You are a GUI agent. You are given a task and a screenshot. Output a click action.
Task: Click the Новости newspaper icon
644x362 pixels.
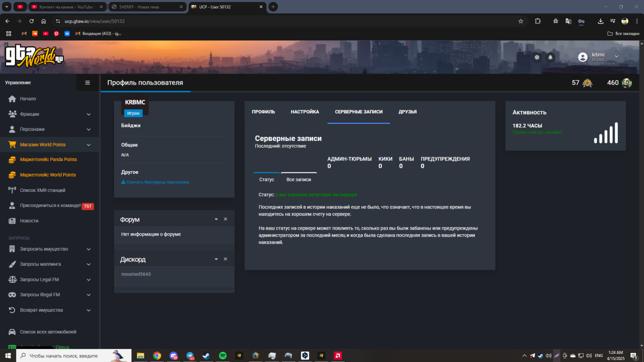point(12,221)
